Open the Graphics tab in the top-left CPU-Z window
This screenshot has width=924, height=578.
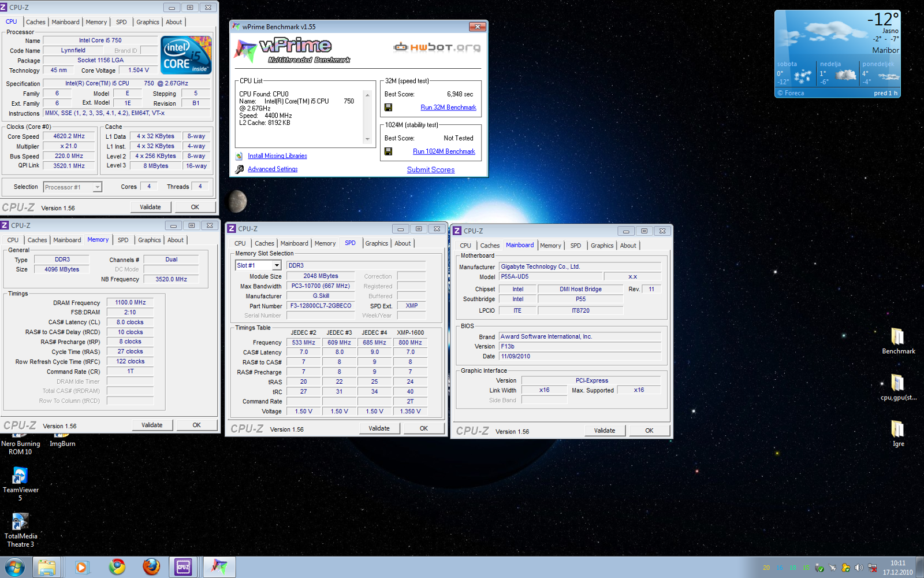(x=148, y=22)
